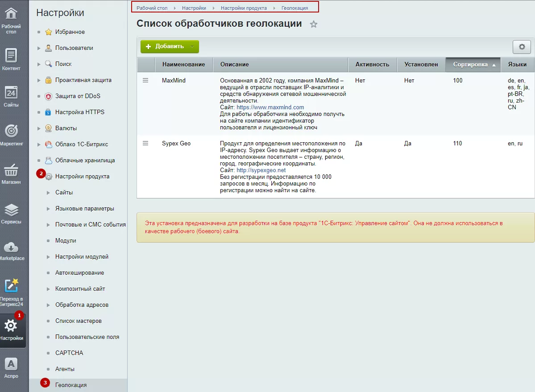Expand the Проактивная защита tree arrow
The width and height of the screenshot is (535, 392).
pos(39,80)
